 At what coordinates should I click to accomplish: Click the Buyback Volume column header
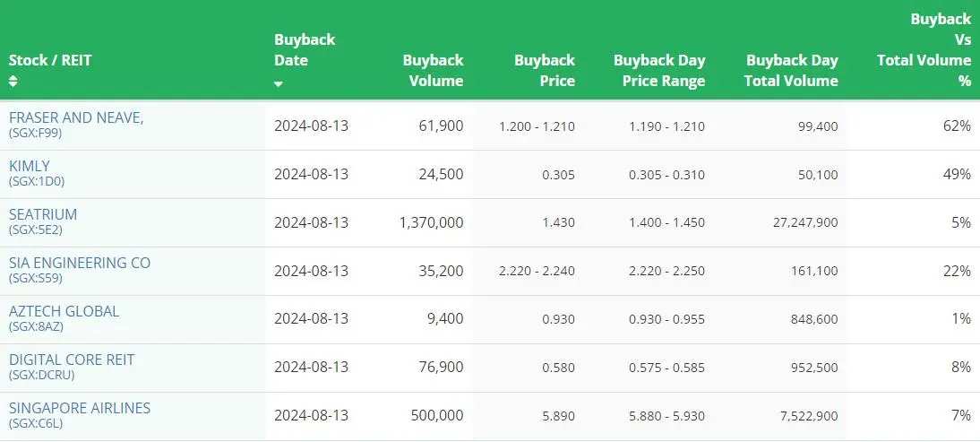(434, 71)
